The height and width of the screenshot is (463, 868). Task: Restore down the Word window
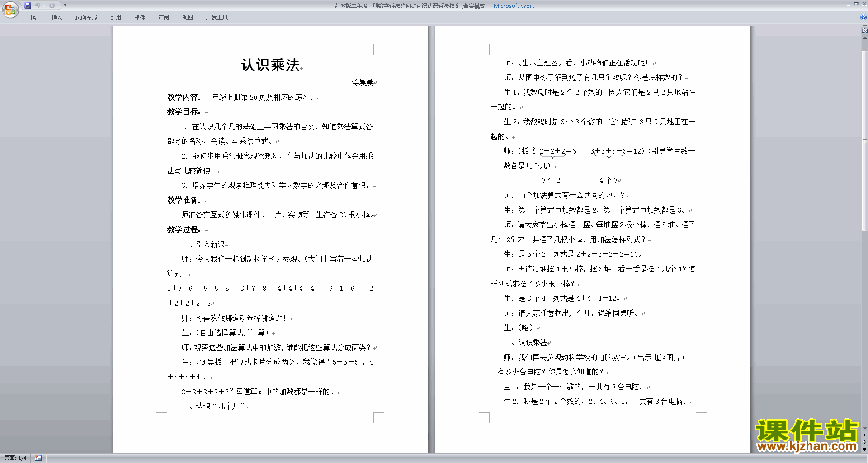(856, 4)
